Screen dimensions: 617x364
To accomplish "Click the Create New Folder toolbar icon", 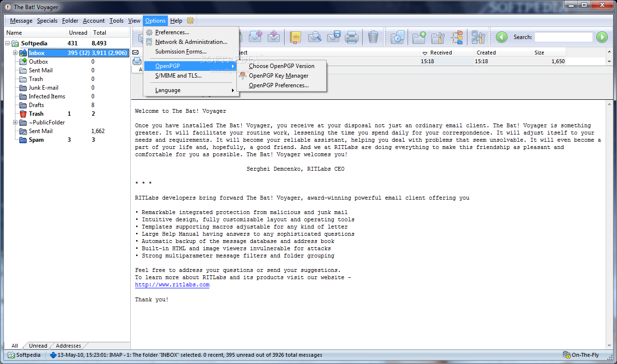I will click(x=419, y=37).
